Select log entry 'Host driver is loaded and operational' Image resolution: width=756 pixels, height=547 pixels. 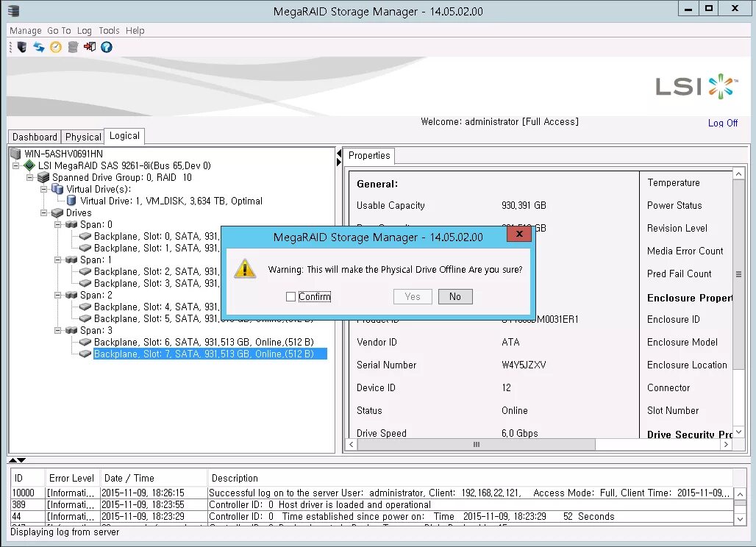click(371, 504)
